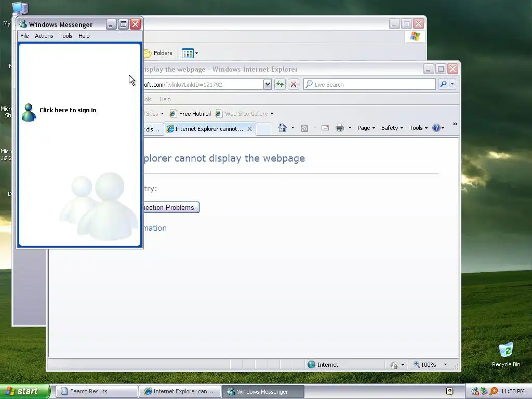Expand the Views button dropdown arrow
The height and width of the screenshot is (399, 532).
point(196,54)
